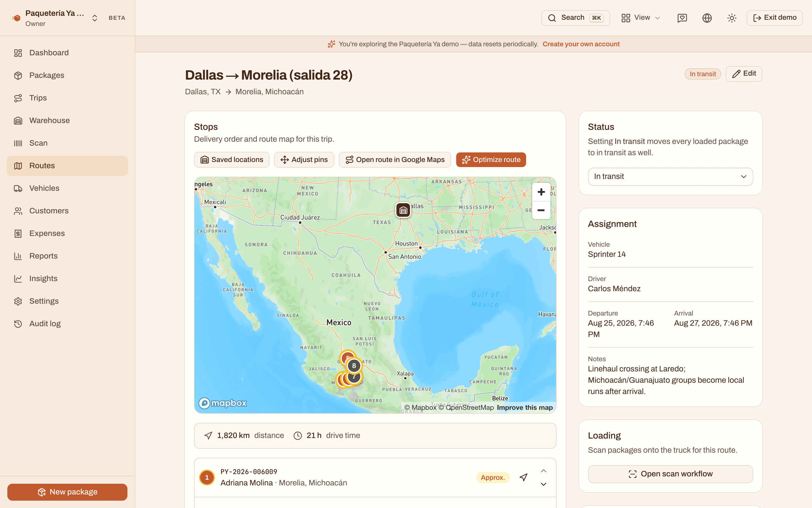The image size is (812, 508).
Task: Open the language globe icon
Action: (707, 18)
